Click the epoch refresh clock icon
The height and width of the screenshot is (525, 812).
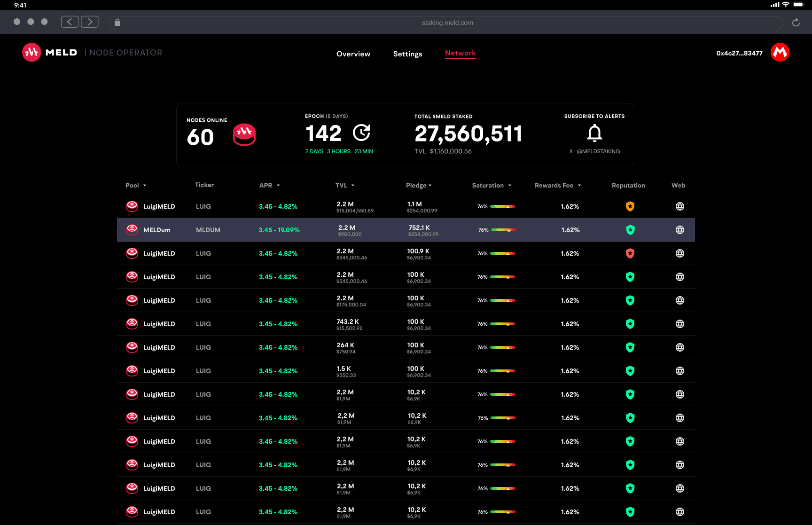[x=361, y=133]
